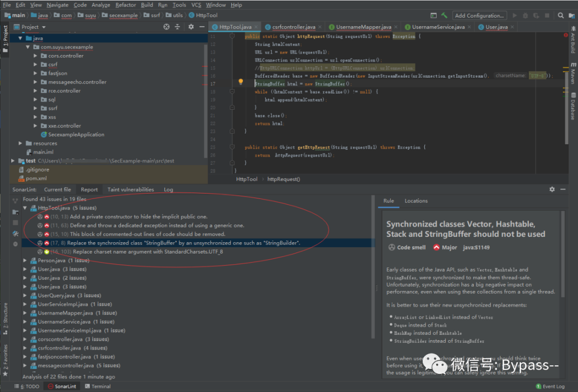Image resolution: width=578 pixels, height=392 pixels.
Task: Switch to SonarLint Current file tab
Action: [x=57, y=189]
